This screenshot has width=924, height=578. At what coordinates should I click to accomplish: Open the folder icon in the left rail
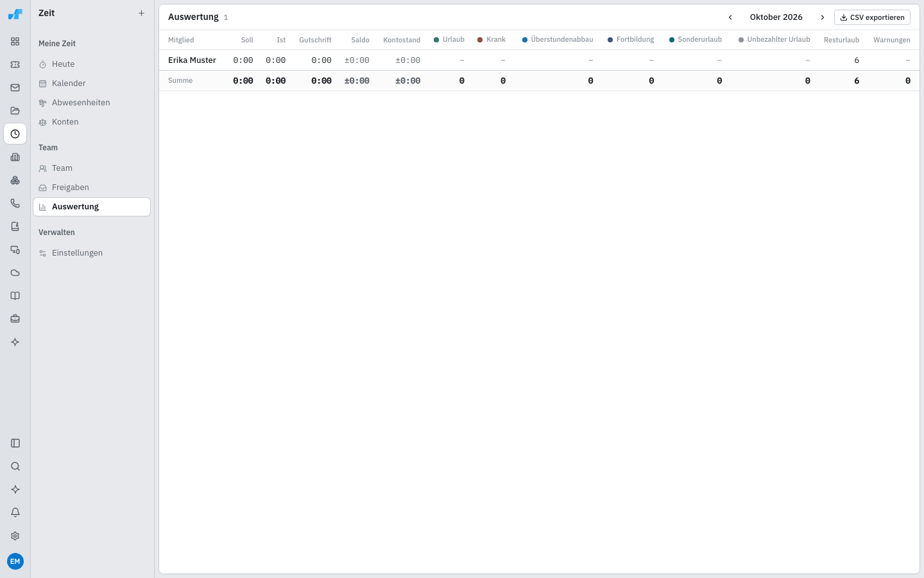click(x=15, y=111)
